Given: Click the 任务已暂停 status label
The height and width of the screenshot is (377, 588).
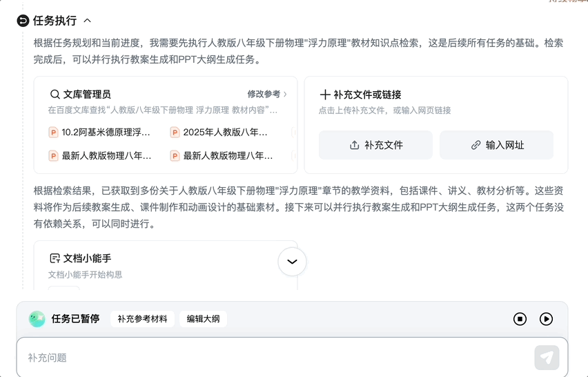Looking at the screenshot, I should click(75, 319).
